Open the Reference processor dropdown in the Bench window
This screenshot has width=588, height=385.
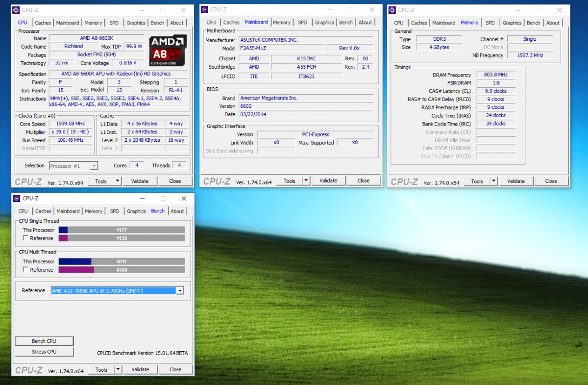(180, 291)
